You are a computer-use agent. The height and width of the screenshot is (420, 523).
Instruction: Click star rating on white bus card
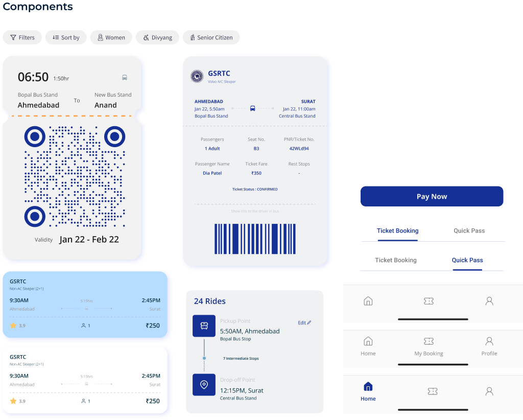coord(18,401)
